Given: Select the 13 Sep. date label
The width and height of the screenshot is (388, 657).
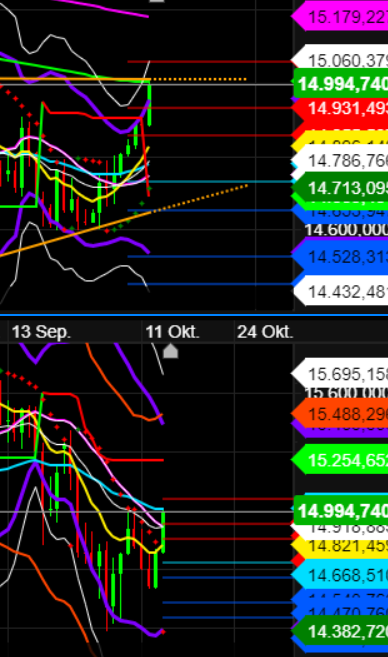Looking at the screenshot, I should [41, 332].
